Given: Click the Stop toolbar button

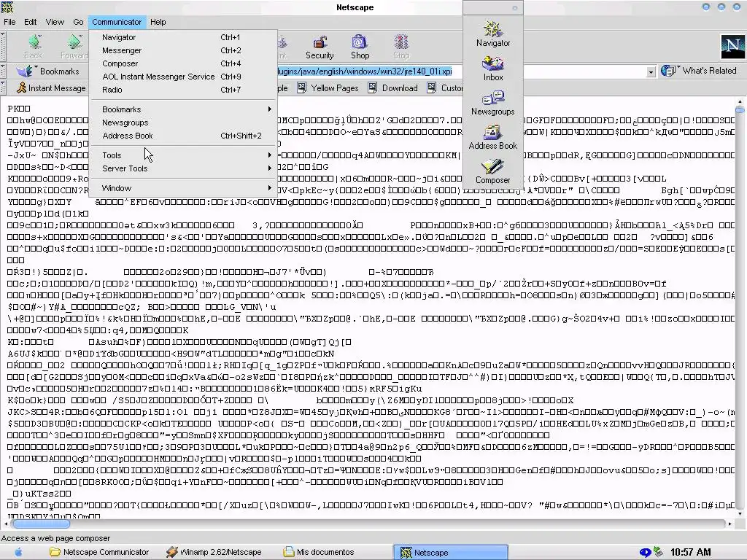Looking at the screenshot, I should pos(401,46).
